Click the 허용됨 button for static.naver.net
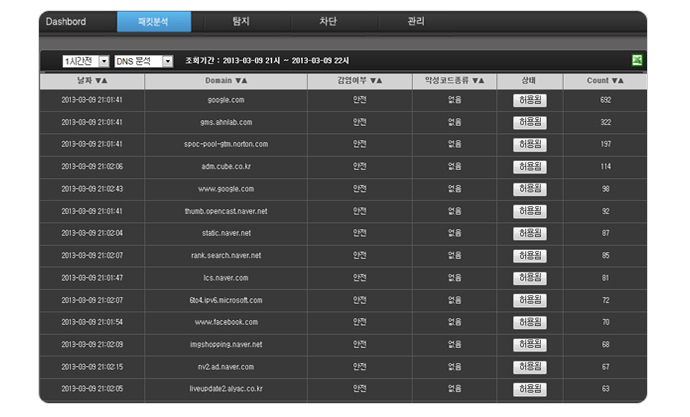The height and width of the screenshot is (417, 690). click(530, 234)
